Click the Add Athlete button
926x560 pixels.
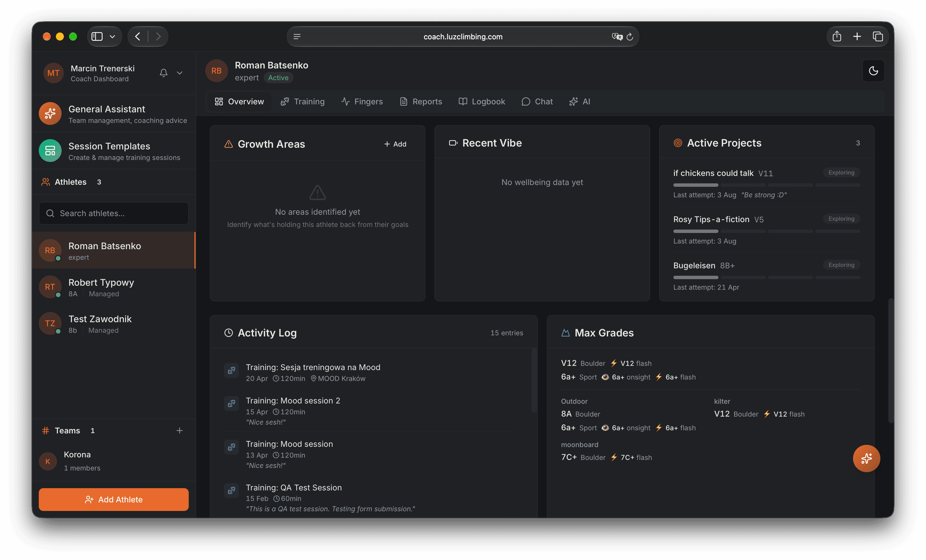tap(113, 500)
